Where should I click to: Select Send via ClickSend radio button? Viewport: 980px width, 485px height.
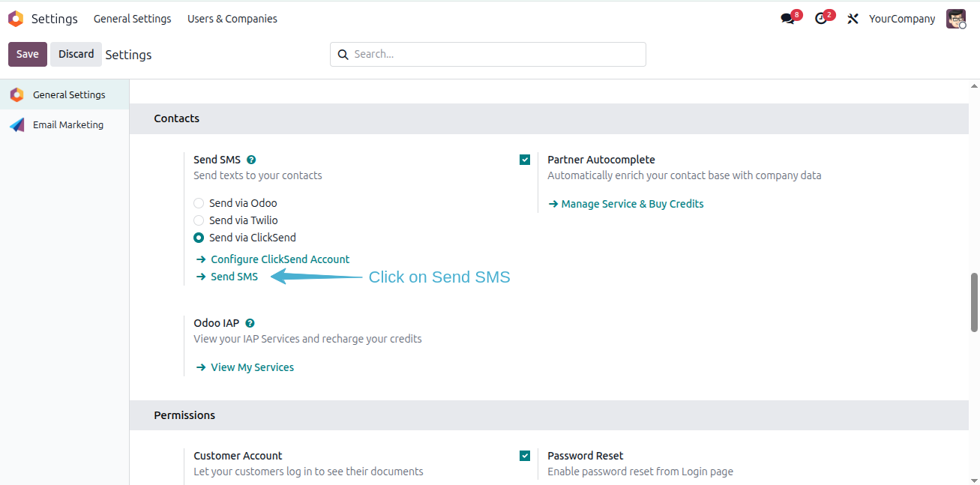click(x=199, y=238)
